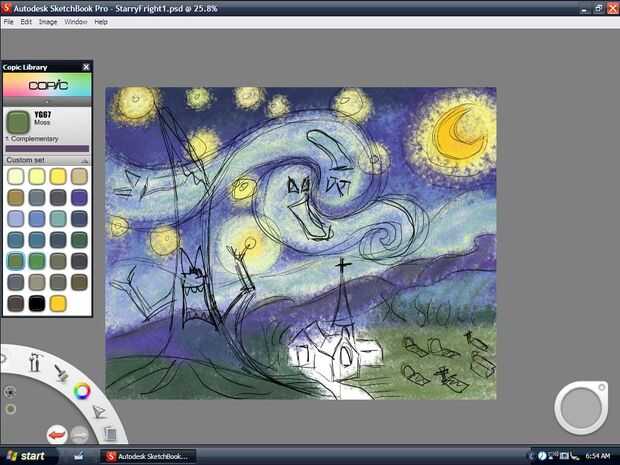Image resolution: width=620 pixels, height=465 pixels.
Task: Click the Custom set header label
Action: coord(25,160)
